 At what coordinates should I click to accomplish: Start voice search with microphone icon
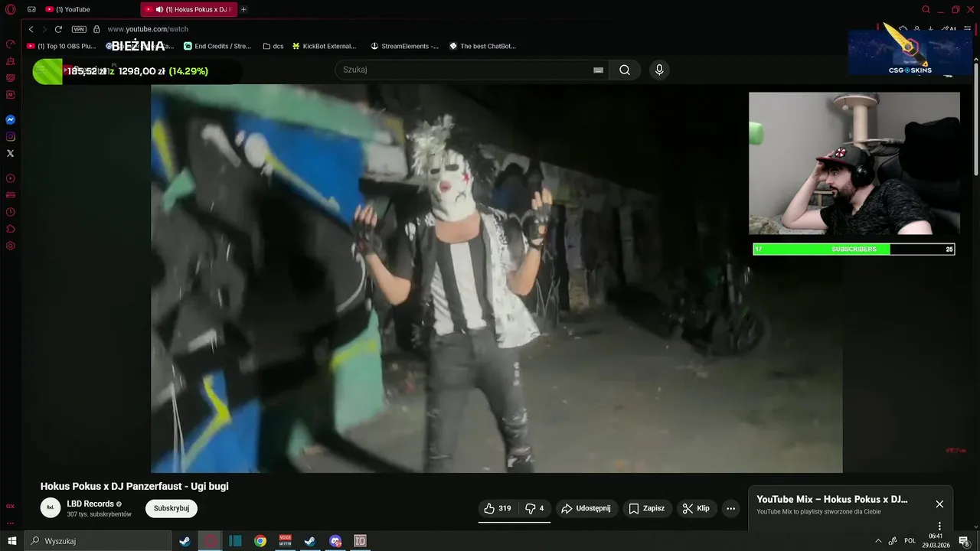[659, 70]
